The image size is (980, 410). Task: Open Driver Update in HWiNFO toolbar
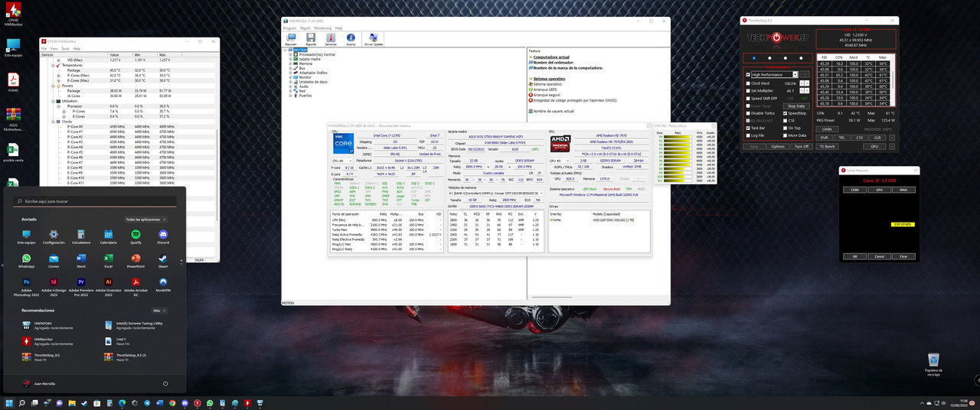coord(373,39)
